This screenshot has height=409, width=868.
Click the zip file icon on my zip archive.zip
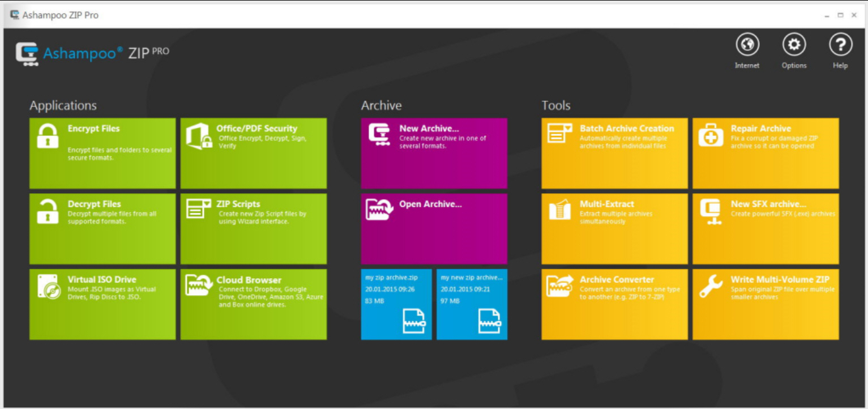(413, 321)
